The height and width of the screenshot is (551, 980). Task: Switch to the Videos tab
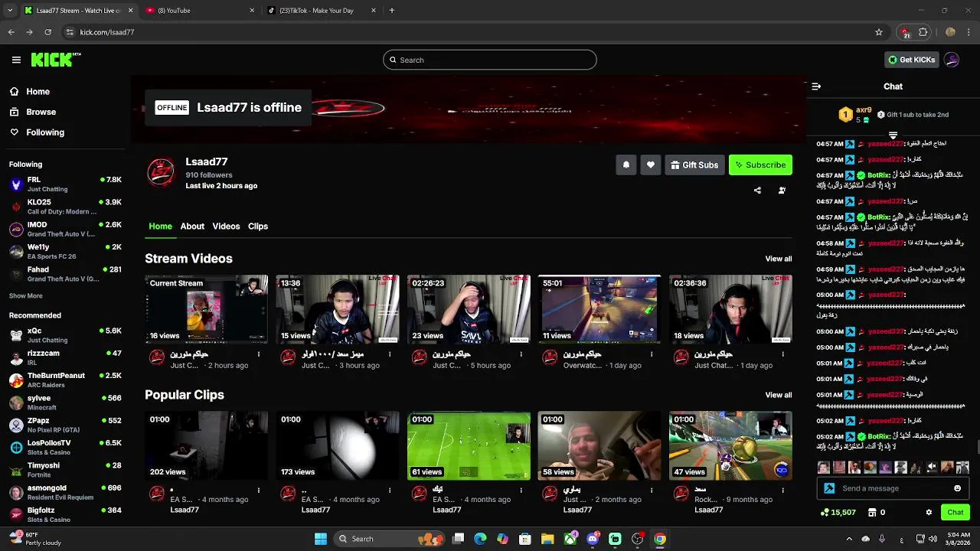tap(226, 227)
